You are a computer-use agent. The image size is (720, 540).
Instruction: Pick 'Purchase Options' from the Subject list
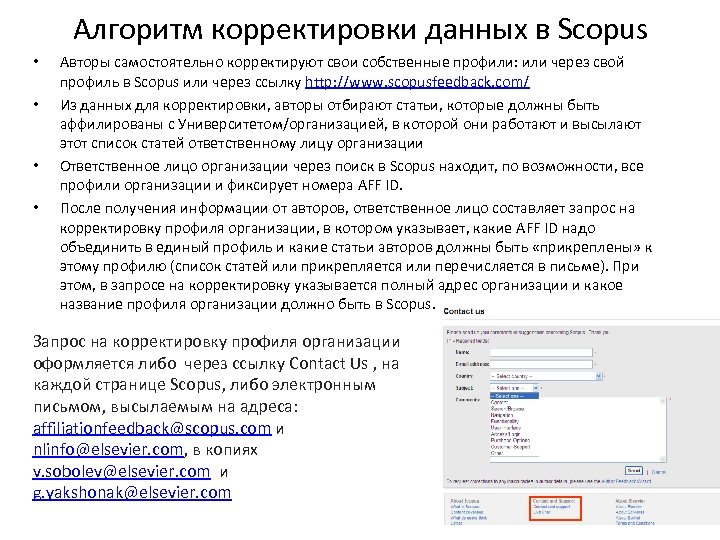point(510,440)
